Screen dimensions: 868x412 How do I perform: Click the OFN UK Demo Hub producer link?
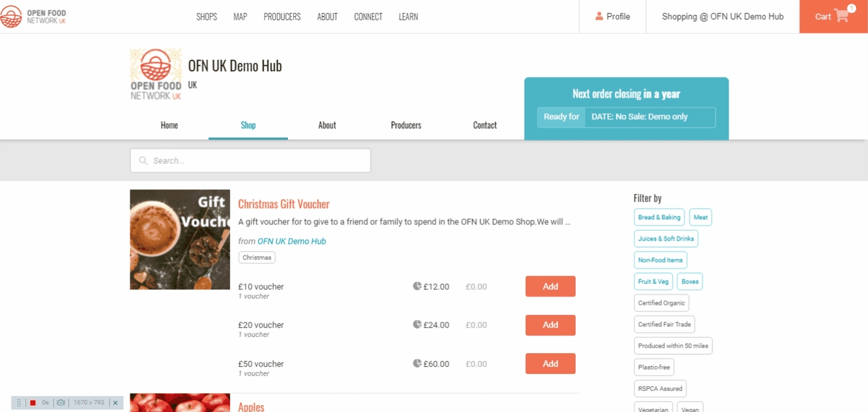tap(292, 241)
